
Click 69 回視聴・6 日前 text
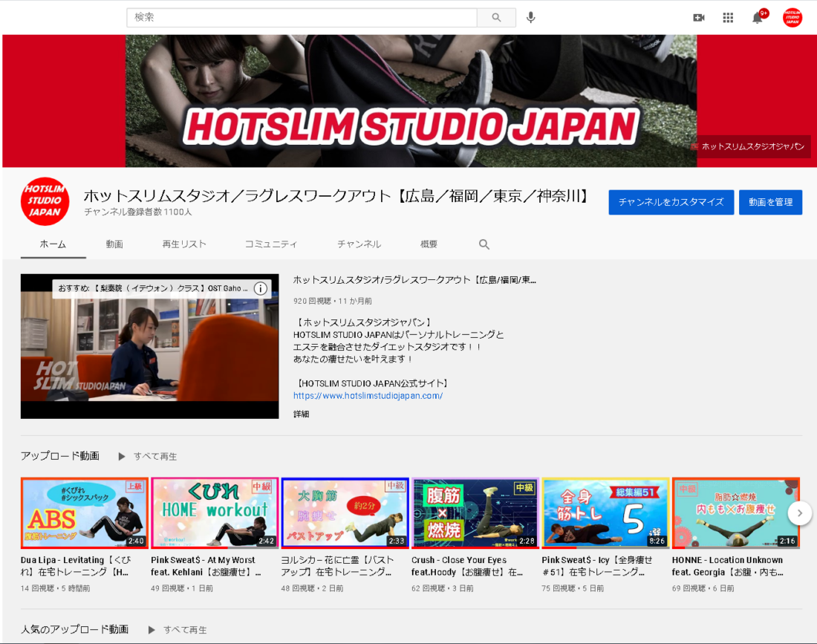pos(703,588)
